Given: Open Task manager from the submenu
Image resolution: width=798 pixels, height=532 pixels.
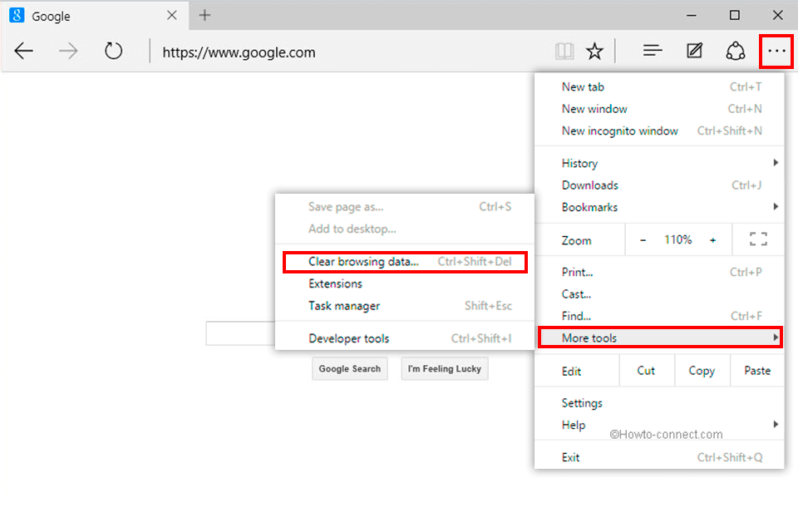Looking at the screenshot, I should (405, 305).
